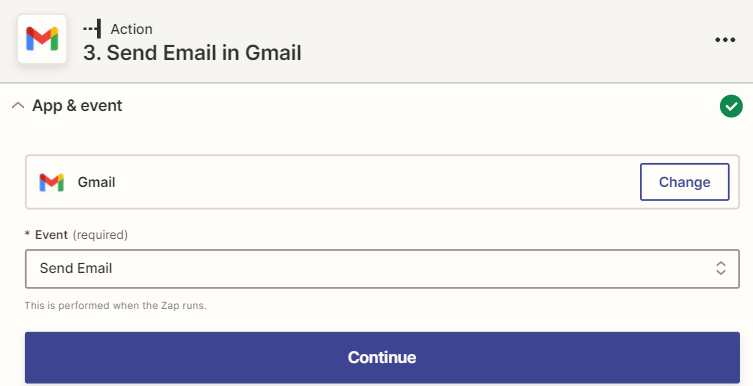Click the green checkmark status icon
Screen dimensions: 753x386
(x=731, y=106)
